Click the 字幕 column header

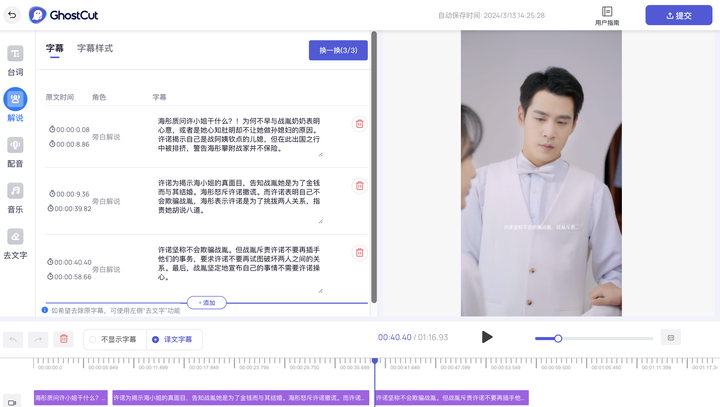pos(159,97)
